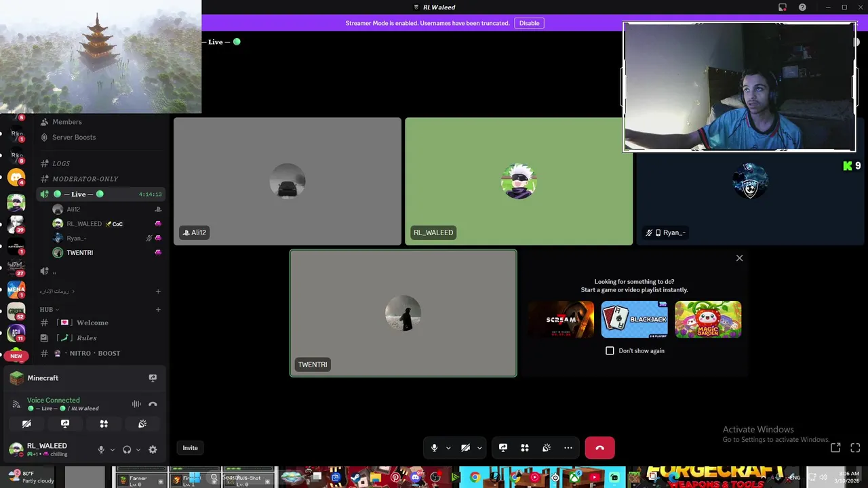
Task: Open the connection info signal icon
Action: coord(16,404)
